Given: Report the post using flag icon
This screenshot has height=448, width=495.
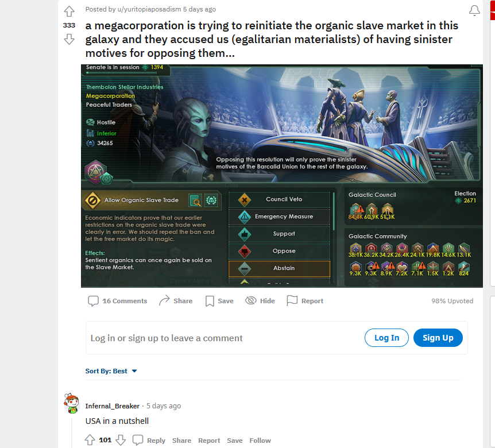Looking at the screenshot, I should 305,301.
